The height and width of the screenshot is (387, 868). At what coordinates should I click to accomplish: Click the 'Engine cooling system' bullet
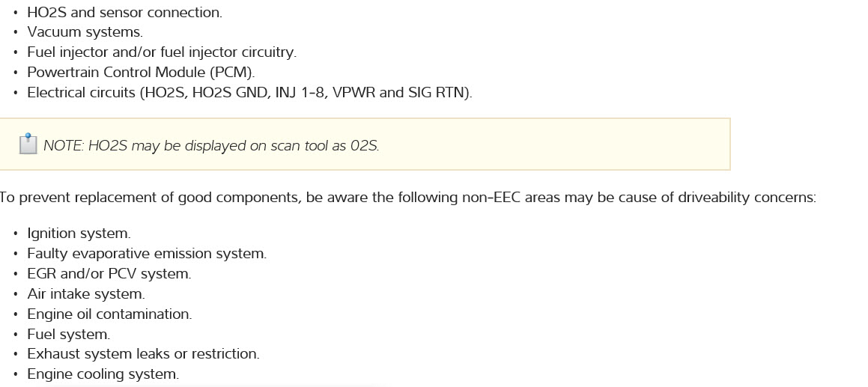[x=103, y=374]
